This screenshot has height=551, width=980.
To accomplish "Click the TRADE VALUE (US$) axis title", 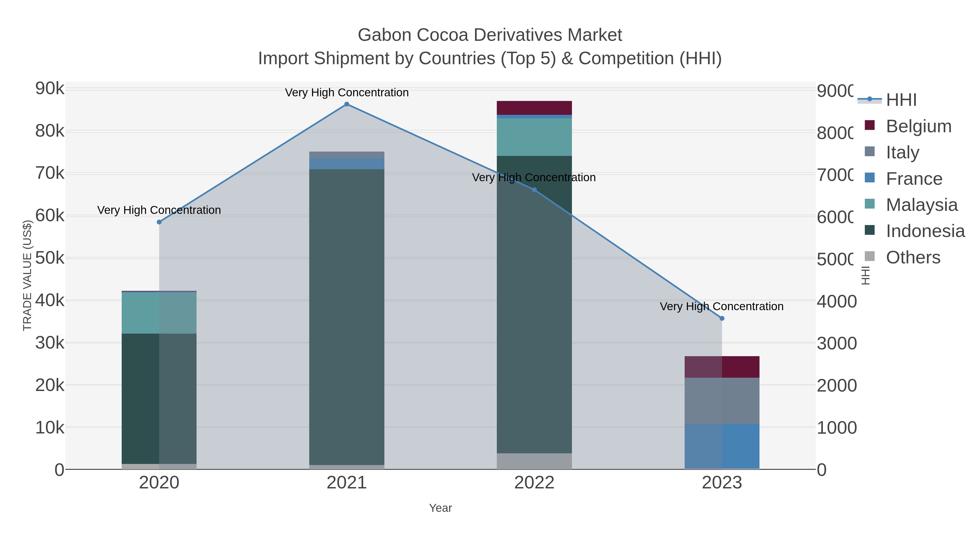I will [27, 275].
